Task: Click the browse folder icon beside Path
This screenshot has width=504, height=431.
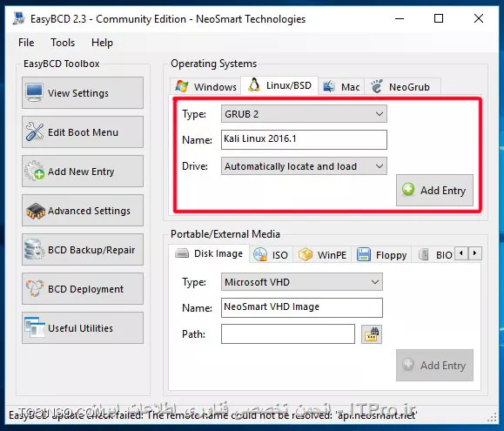Action: [x=372, y=334]
